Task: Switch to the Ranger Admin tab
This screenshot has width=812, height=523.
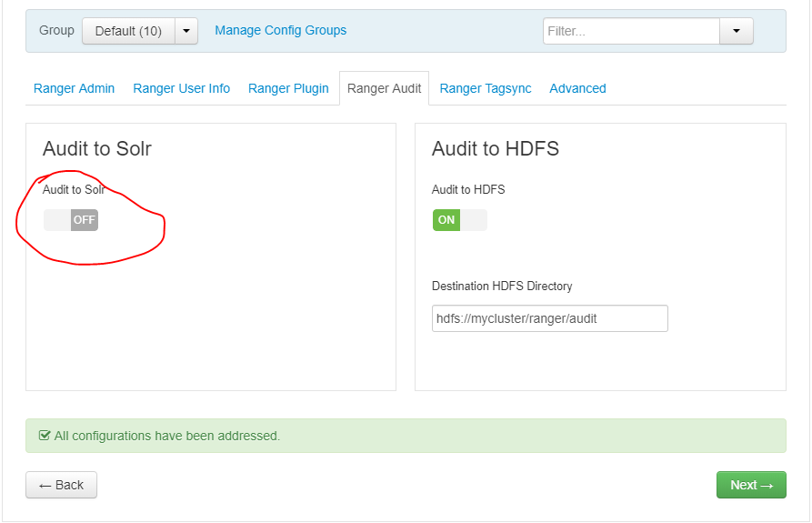Action: [74, 88]
